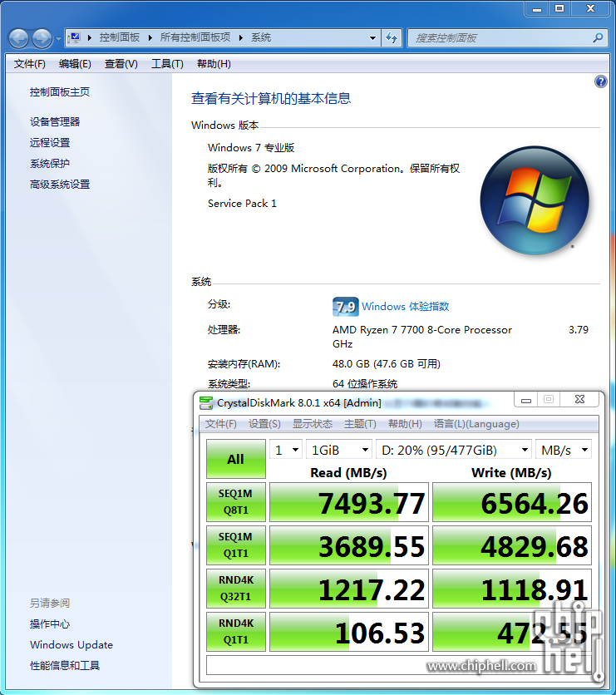Screen dimensions: 616x695
Task: Click the Windows 7 logo orb
Action: [x=535, y=200]
